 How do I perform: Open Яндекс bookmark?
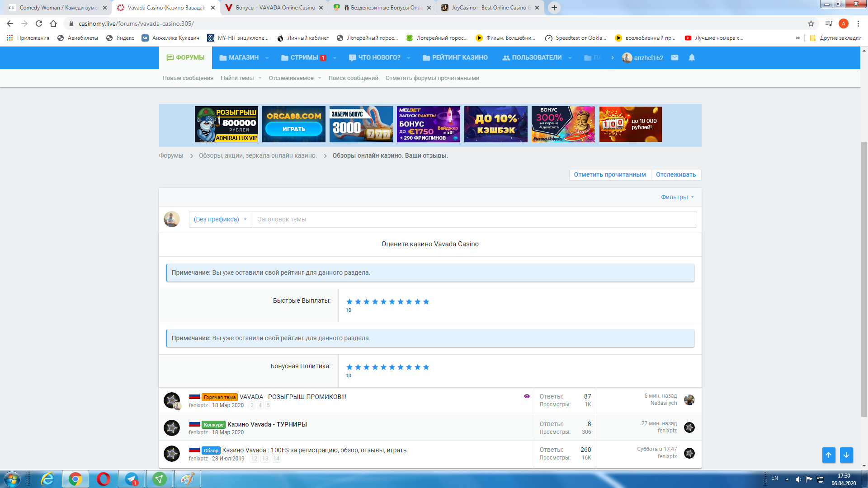(120, 38)
